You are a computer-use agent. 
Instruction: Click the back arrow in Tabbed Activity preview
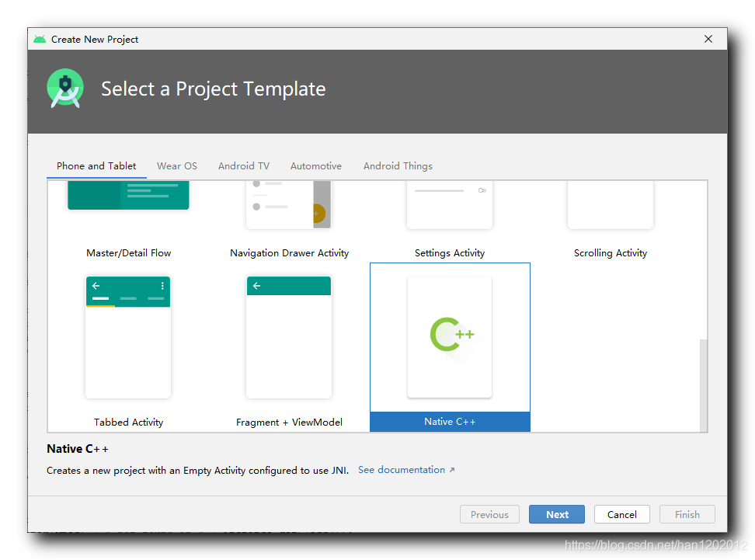pos(96,286)
